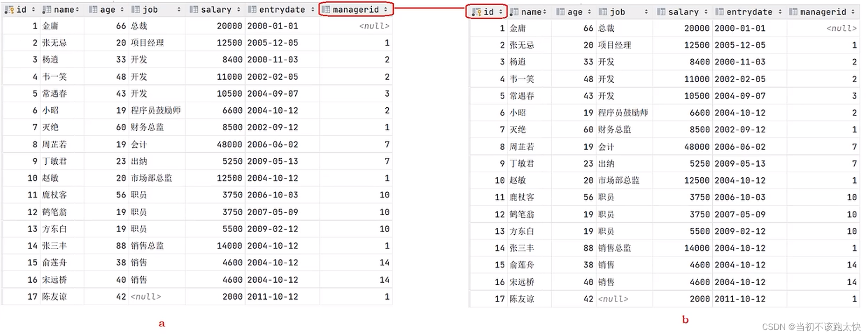868x336 pixels.
Task: Select the age cell 66 in table a
Action: (121, 26)
